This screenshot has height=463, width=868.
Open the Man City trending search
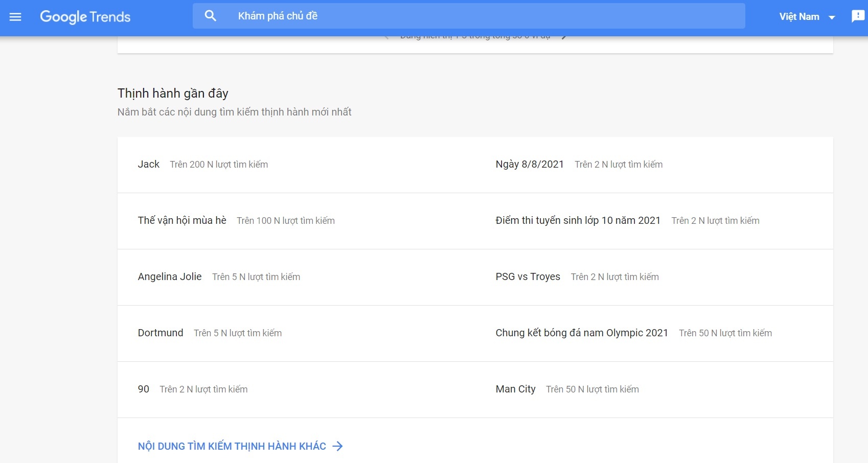tap(515, 389)
